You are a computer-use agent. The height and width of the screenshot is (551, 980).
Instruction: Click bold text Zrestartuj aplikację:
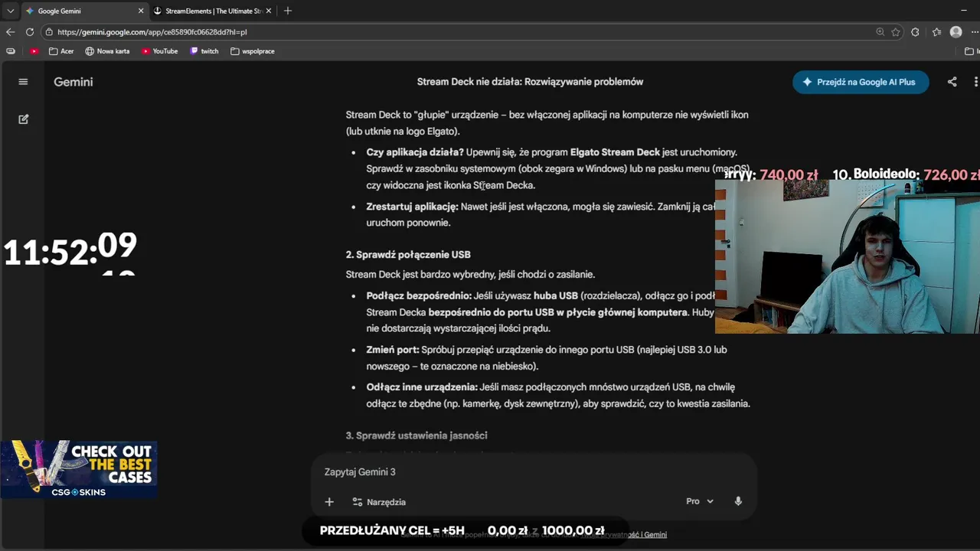click(x=412, y=207)
